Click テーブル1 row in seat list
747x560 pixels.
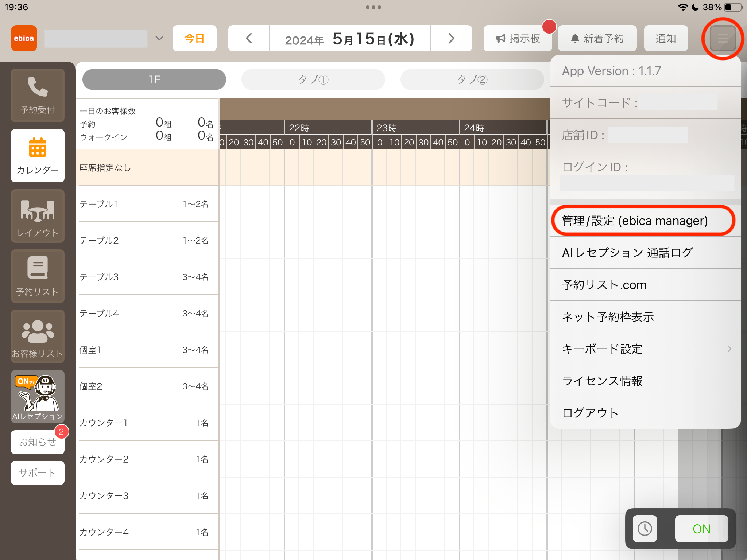click(147, 204)
